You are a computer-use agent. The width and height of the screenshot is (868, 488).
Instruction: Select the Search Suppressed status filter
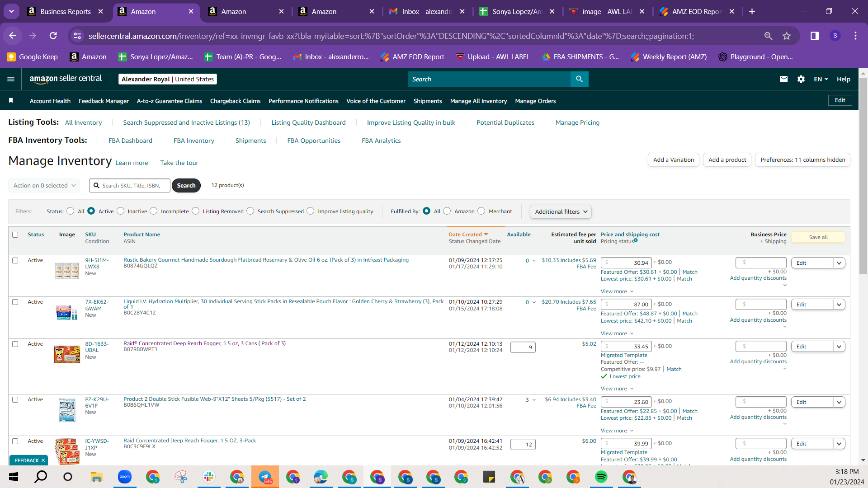250,211
